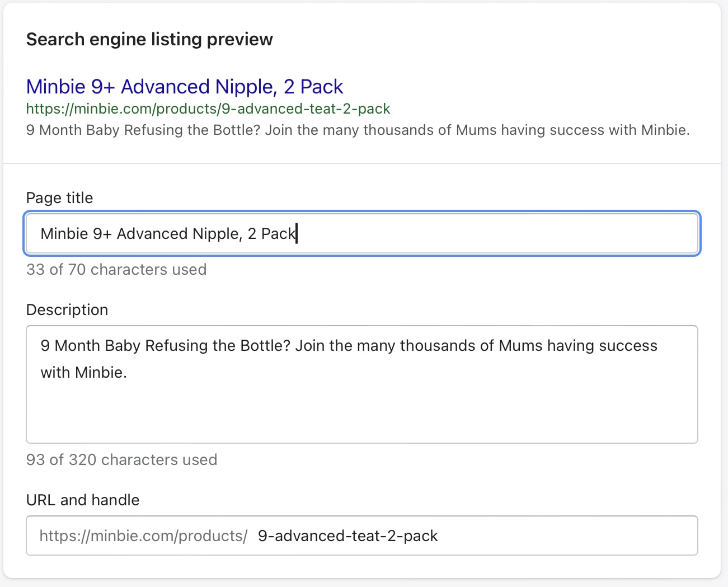Click the Search engine listing preview heading

149,39
